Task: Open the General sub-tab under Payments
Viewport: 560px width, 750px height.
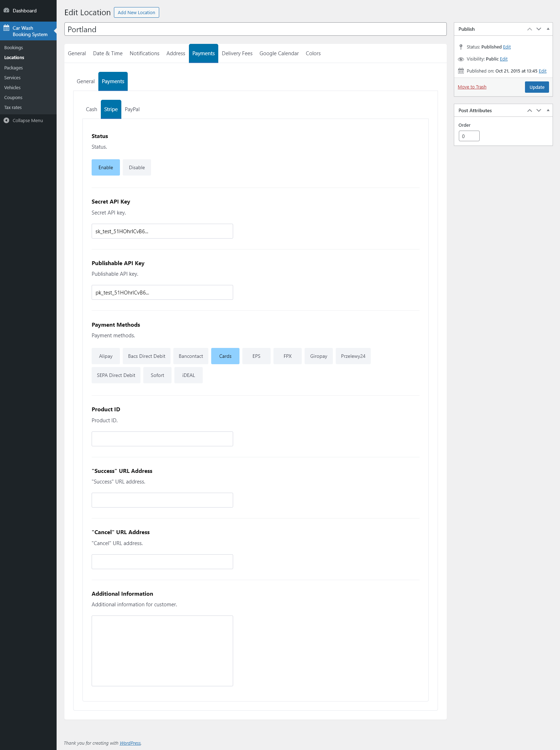Action: pos(86,81)
